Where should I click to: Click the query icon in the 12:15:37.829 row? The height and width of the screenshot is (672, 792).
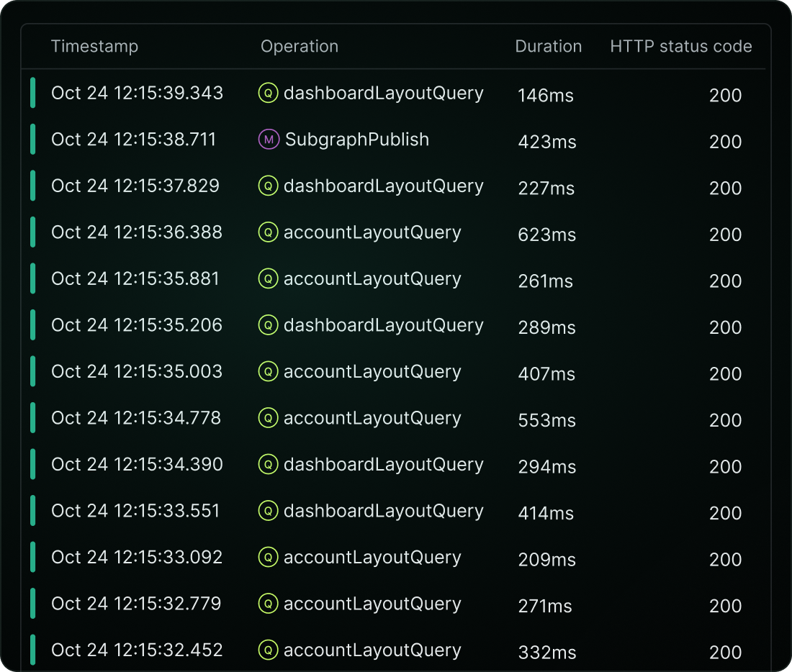tap(269, 186)
